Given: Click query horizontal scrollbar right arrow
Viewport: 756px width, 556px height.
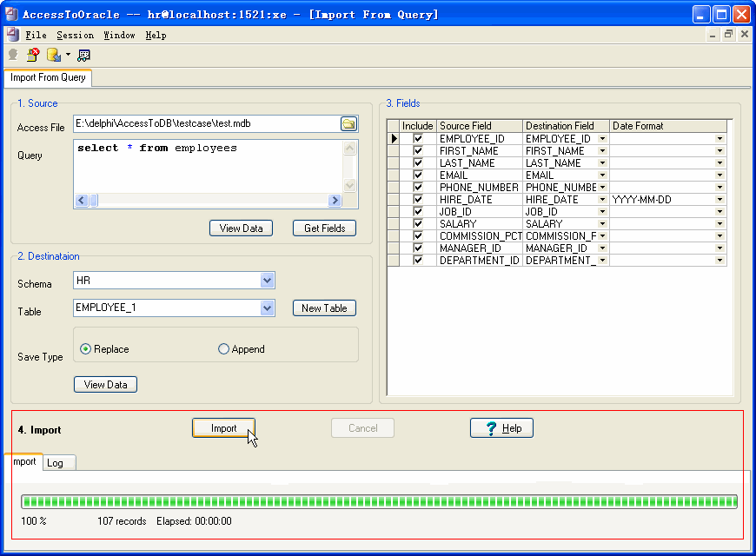Looking at the screenshot, I should point(335,200).
